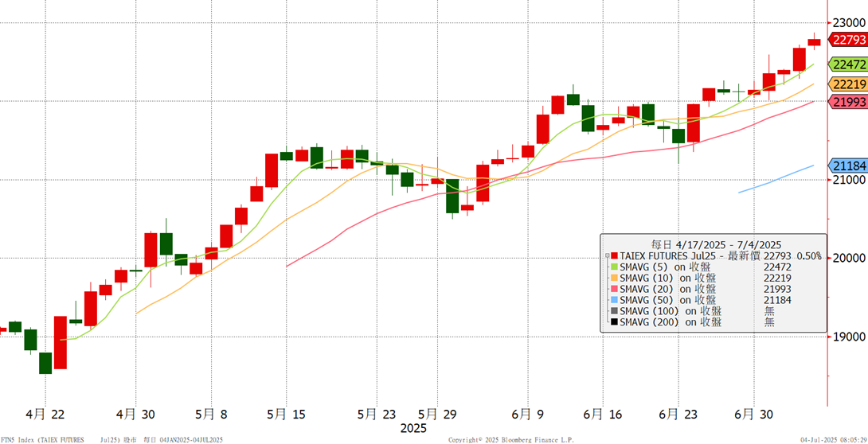Click the red 22793 price tag on the axis
This screenshot has width=868, height=444.
[x=847, y=39]
